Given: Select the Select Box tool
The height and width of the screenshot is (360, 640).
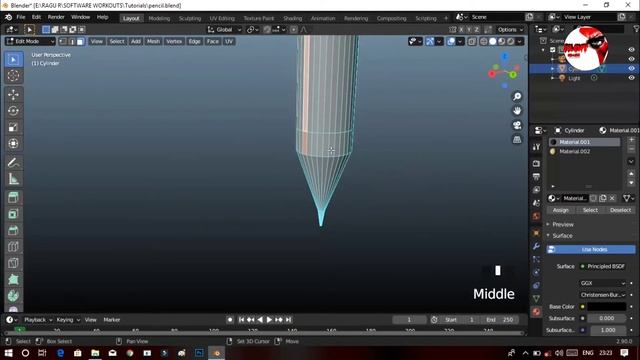Looking at the screenshot, I should click(13, 60).
